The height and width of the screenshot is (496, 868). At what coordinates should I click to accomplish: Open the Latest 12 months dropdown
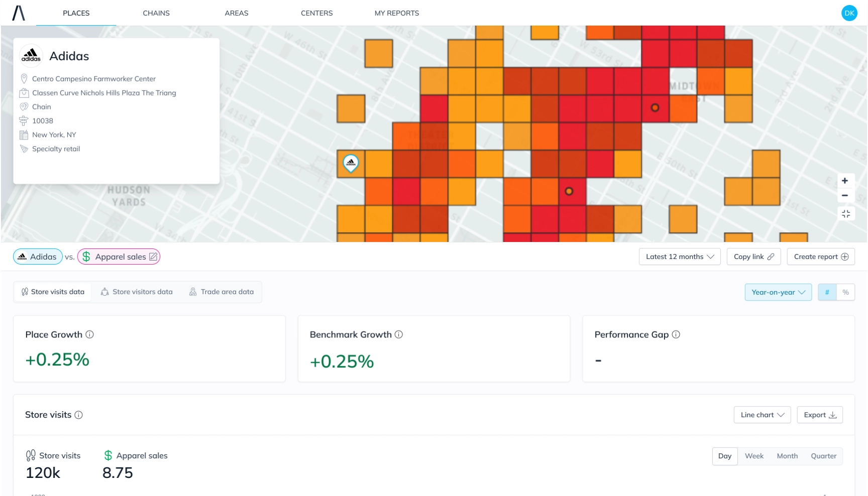click(680, 257)
